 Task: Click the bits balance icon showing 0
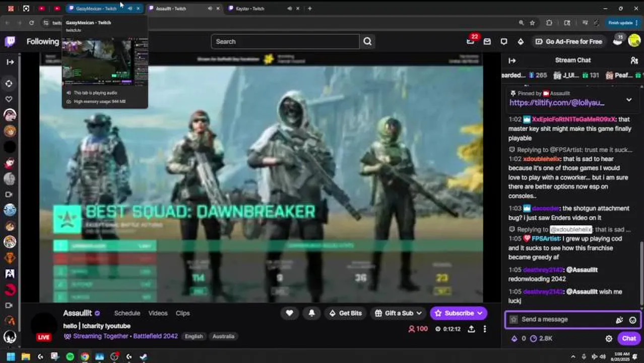(518, 339)
